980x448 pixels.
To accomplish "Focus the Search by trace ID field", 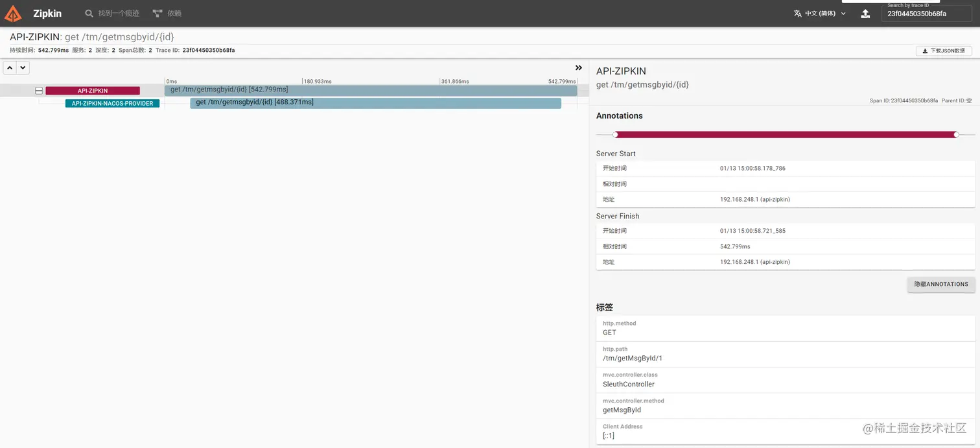I will (x=926, y=14).
